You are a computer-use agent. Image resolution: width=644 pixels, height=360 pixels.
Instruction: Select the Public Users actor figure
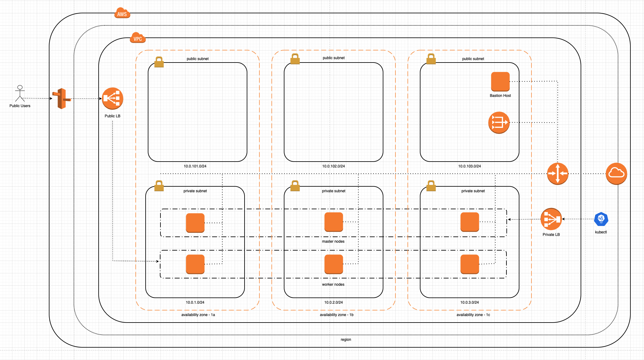click(20, 93)
